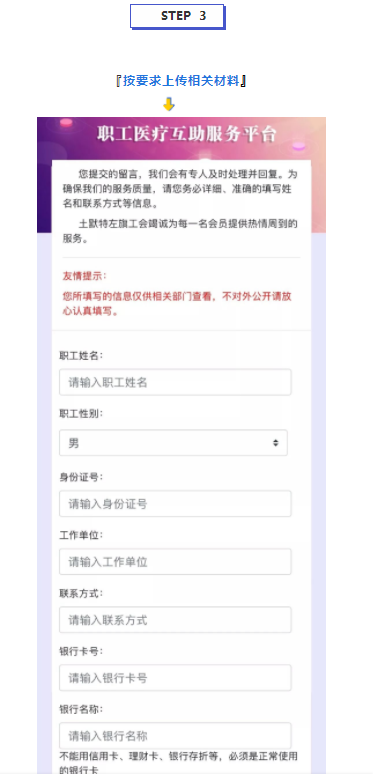Click the 职工姓名 field label
Image resolution: width=373 pixels, height=774 pixels.
pyautogui.click(x=81, y=355)
